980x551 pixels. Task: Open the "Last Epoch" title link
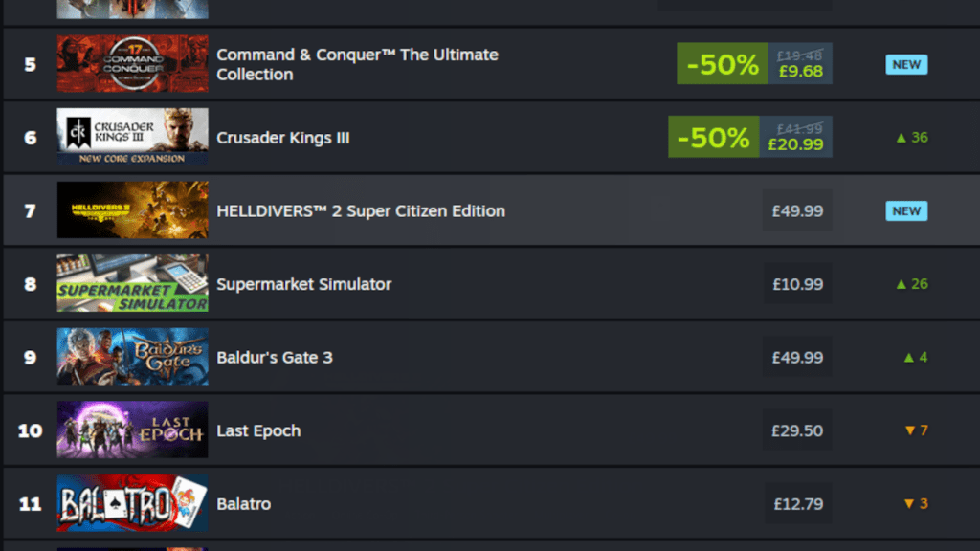pos(258,430)
